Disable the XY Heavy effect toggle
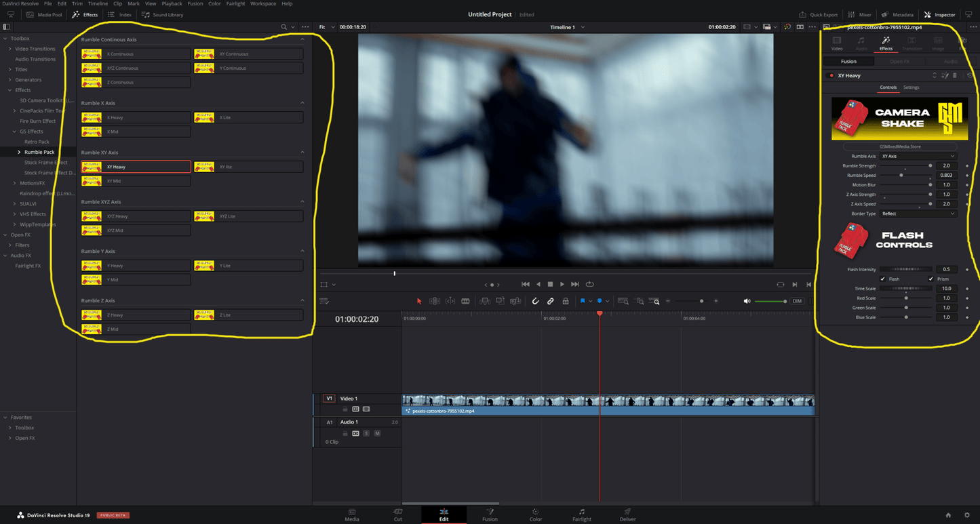This screenshot has height=524, width=980. coord(831,75)
